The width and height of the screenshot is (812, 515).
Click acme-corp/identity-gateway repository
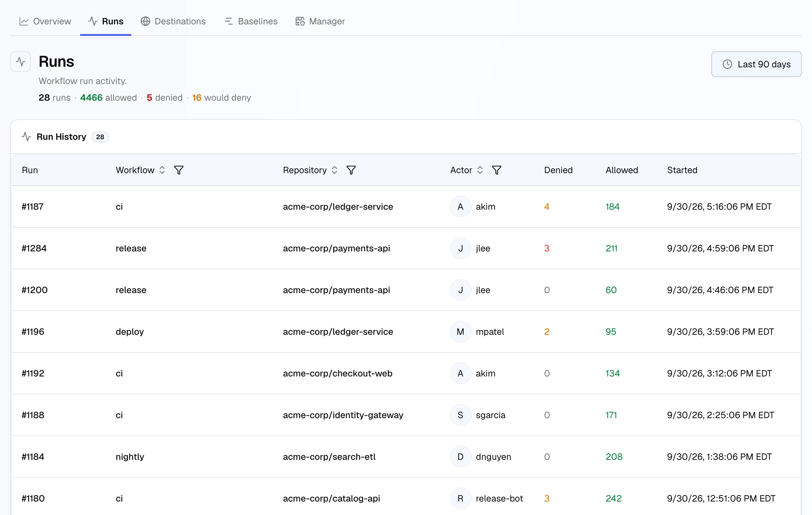pyautogui.click(x=343, y=415)
